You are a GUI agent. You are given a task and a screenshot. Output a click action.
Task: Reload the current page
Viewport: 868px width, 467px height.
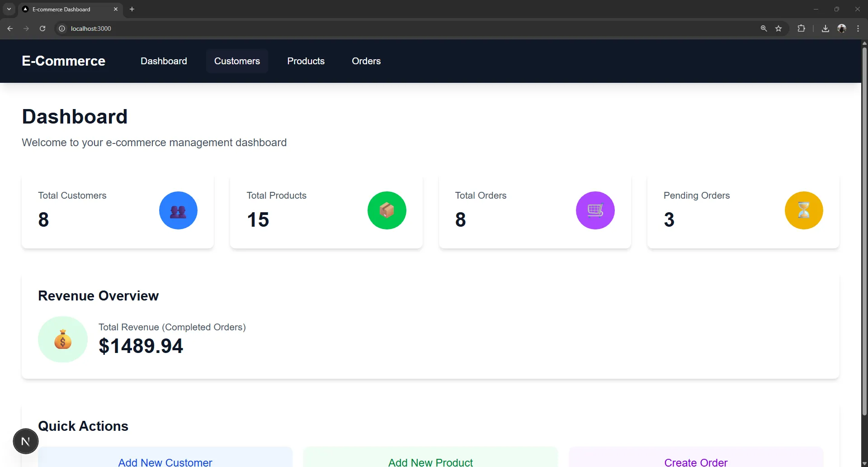click(42, 28)
